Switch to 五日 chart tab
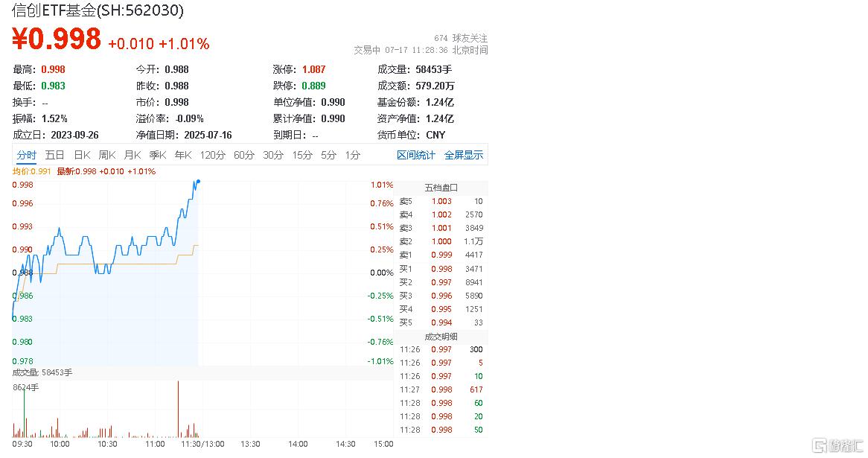The image size is (868, 458). point(54,155)
